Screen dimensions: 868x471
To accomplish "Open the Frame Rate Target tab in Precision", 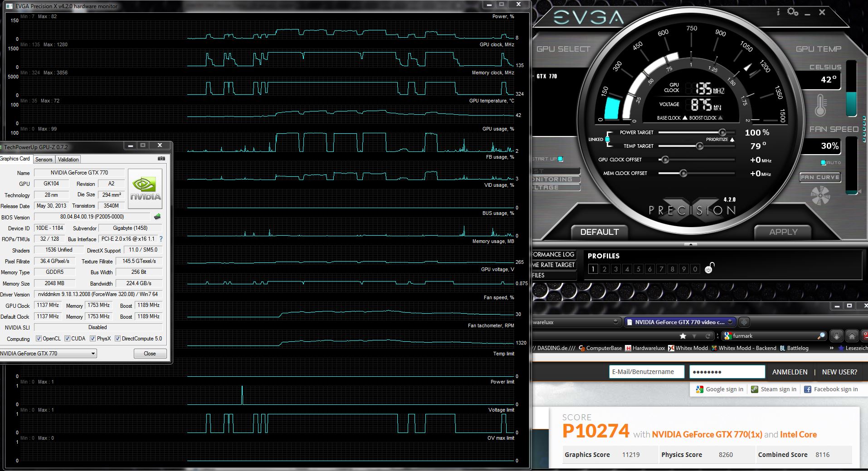I will 554,265.
